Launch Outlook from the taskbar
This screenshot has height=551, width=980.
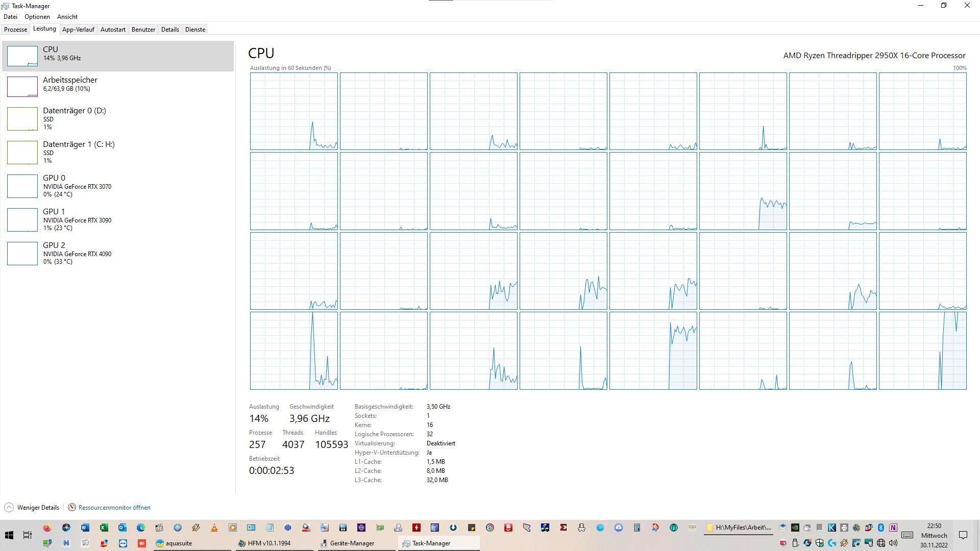(x=122, y=528)
